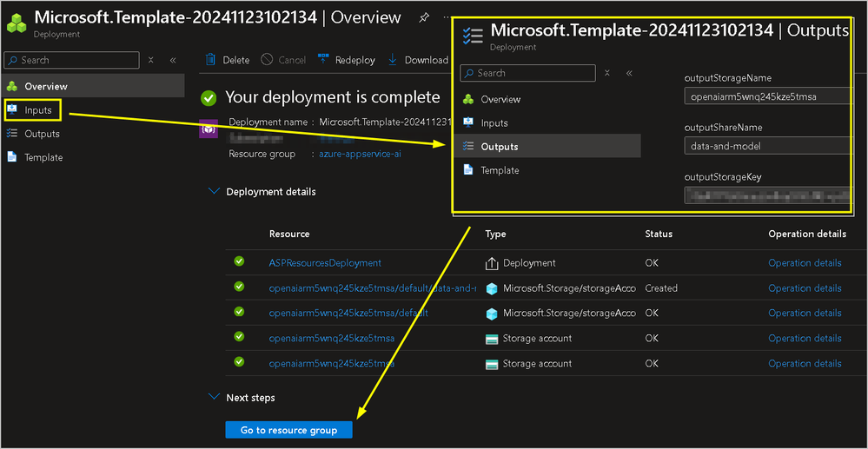
Task: Click the Download toolbar button
Action: (418, 60)
